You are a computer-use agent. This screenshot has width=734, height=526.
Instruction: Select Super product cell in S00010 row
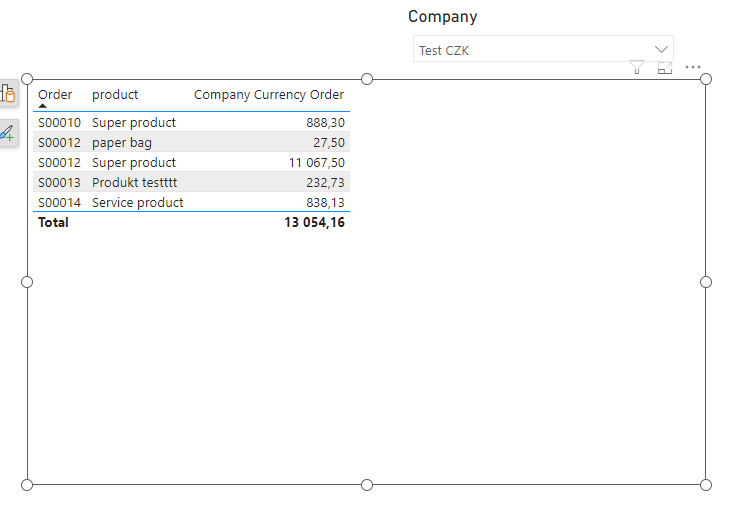(x=134, y=123)
